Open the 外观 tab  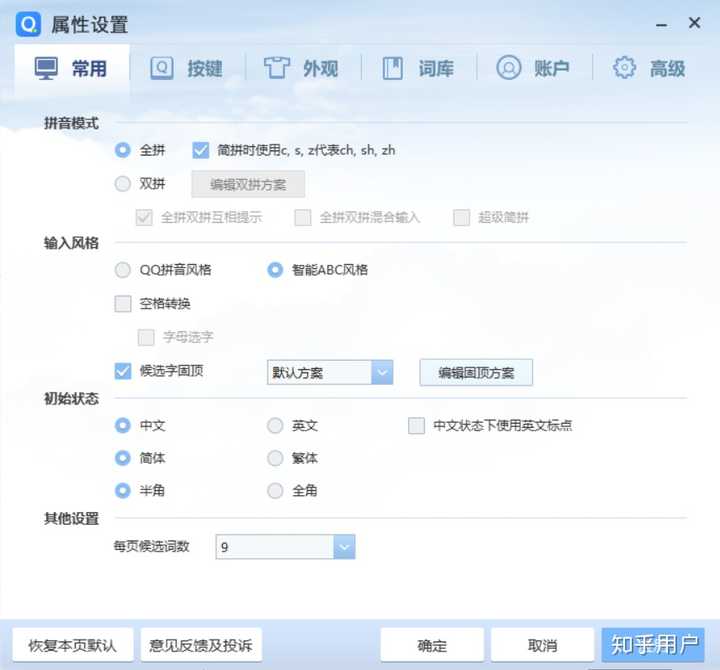tap(302, 68)
